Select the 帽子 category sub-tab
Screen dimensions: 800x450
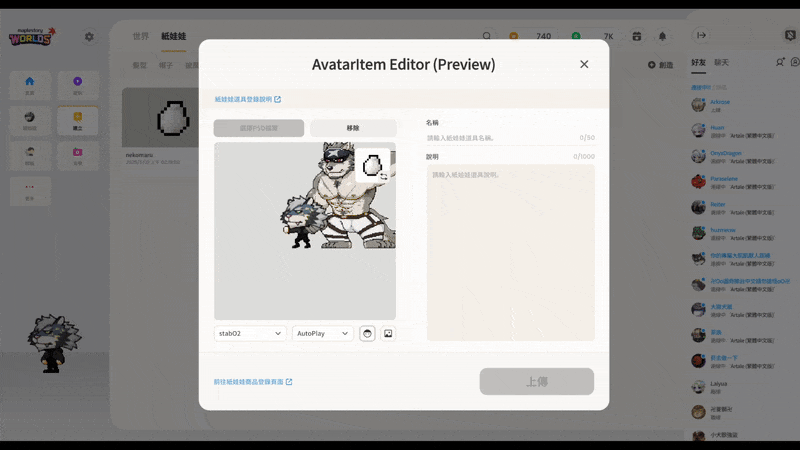166,65
